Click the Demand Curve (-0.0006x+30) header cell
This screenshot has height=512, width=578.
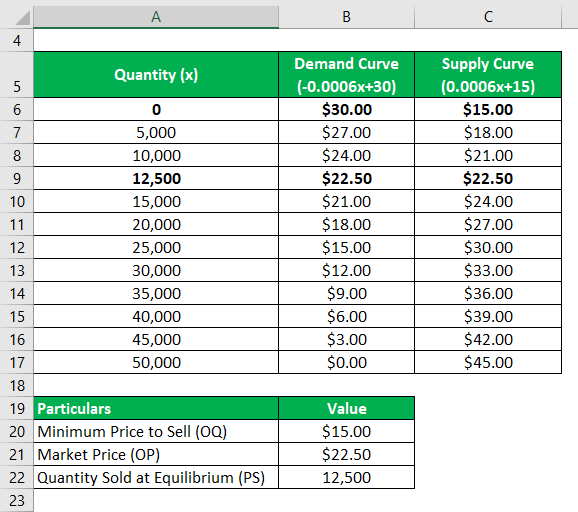tap(347, 75)
